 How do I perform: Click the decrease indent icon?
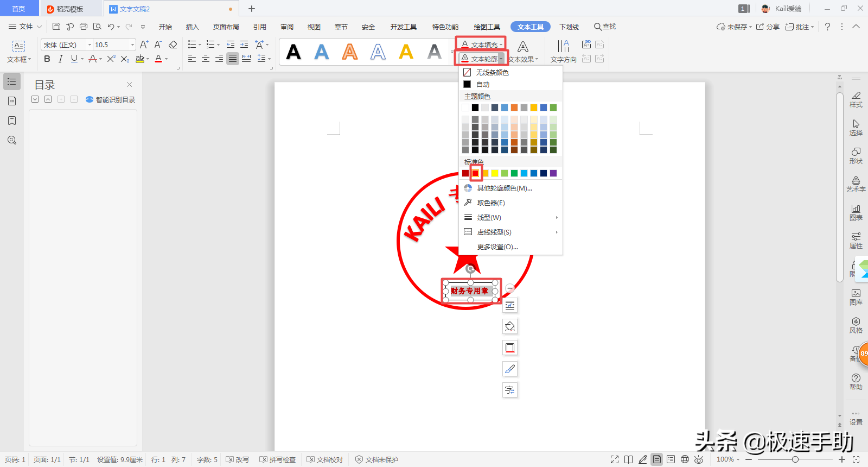[x=231, y=45]
